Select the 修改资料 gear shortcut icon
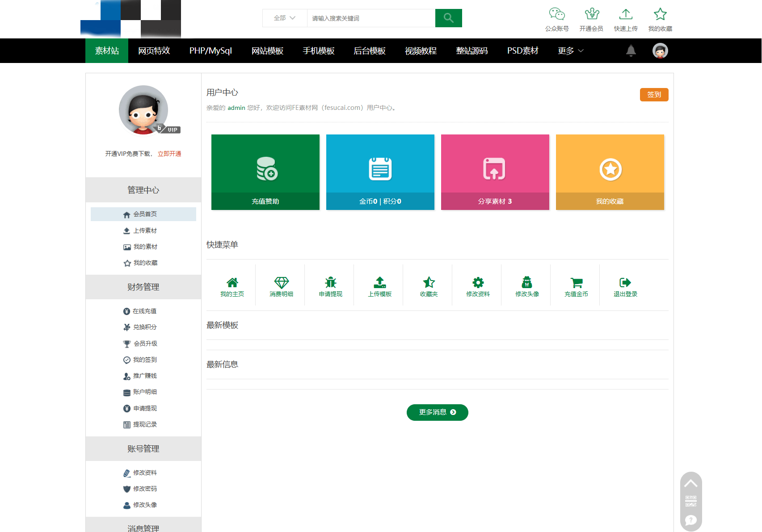The height and width of the screenshot is (532, 762). click(478, 283)
